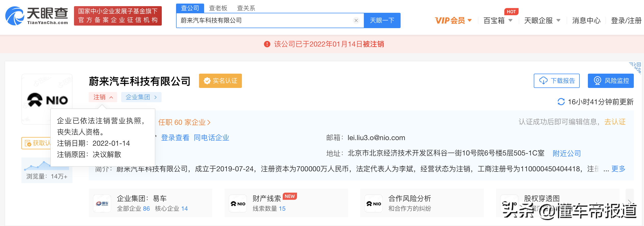Image resolution: width=644 pixels, height=226 pixels.
Task: Click the next arrow on card carousel
Action: pos(629,202)
